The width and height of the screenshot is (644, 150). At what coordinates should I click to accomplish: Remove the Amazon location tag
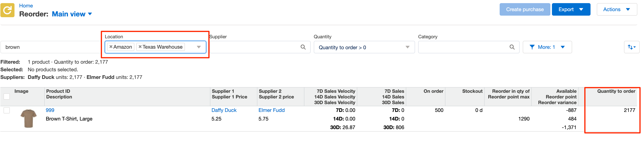coord(111,47)
